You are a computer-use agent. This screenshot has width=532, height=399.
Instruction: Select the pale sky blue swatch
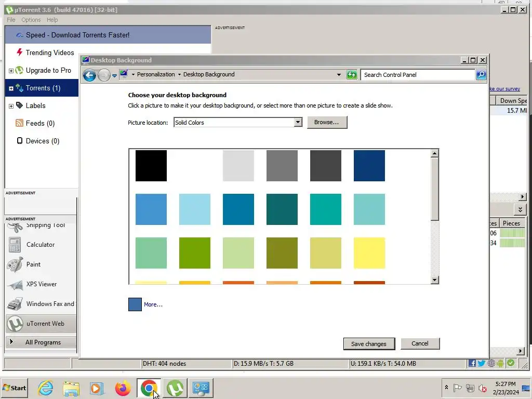pyautogui.click(x=195, y=209)
